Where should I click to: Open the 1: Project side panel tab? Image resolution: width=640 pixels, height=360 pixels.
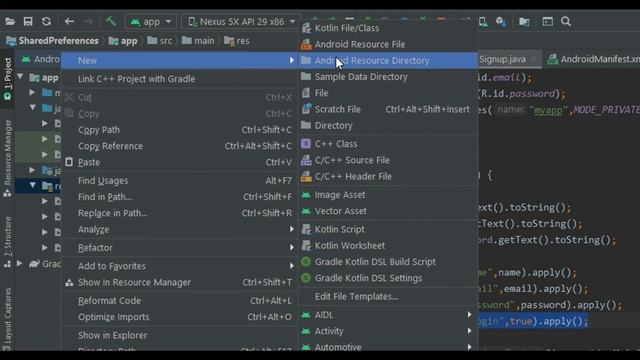coord(7,79)
